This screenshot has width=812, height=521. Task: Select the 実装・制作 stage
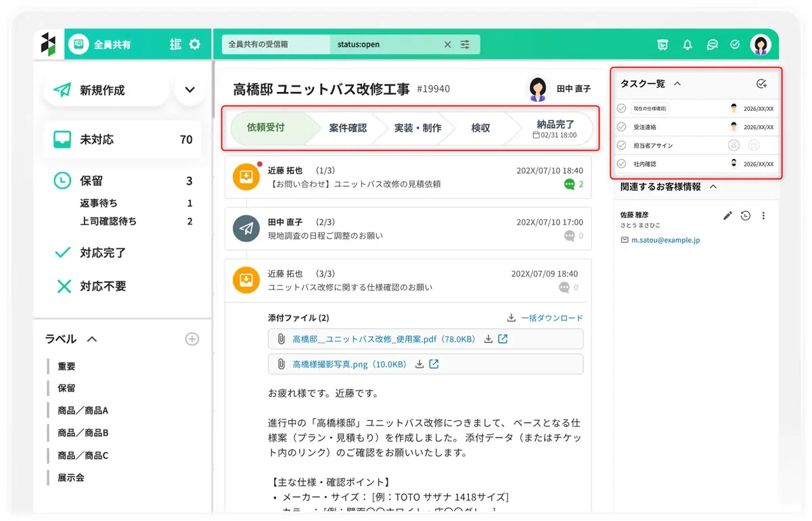click(x=418, y=127)
